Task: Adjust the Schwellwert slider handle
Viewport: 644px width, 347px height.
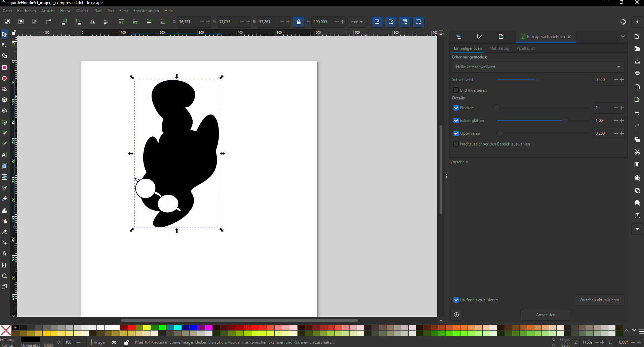Action: (x=538, y=80)
